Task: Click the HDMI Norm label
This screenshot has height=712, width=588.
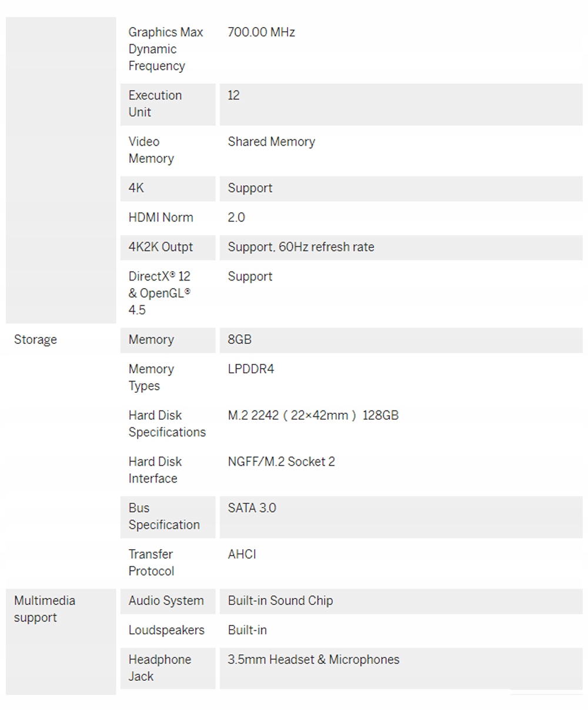Action: click(x=161, y=218)
